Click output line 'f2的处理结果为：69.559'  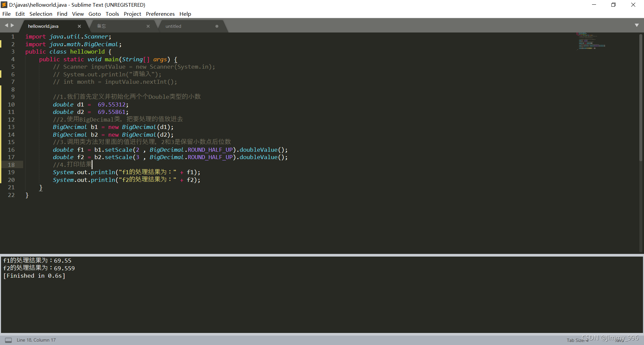pos(39,268)
